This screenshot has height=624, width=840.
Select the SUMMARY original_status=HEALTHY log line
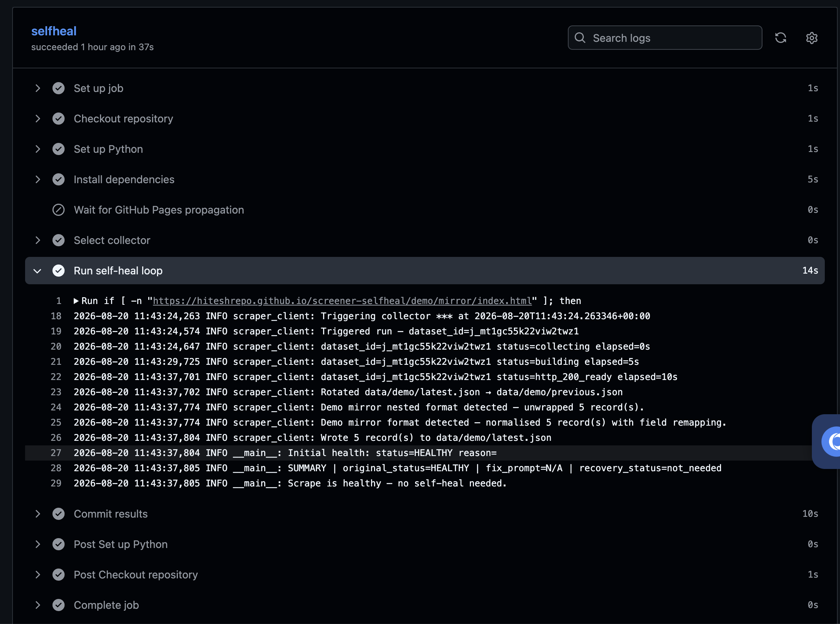[x=398, y=468]
